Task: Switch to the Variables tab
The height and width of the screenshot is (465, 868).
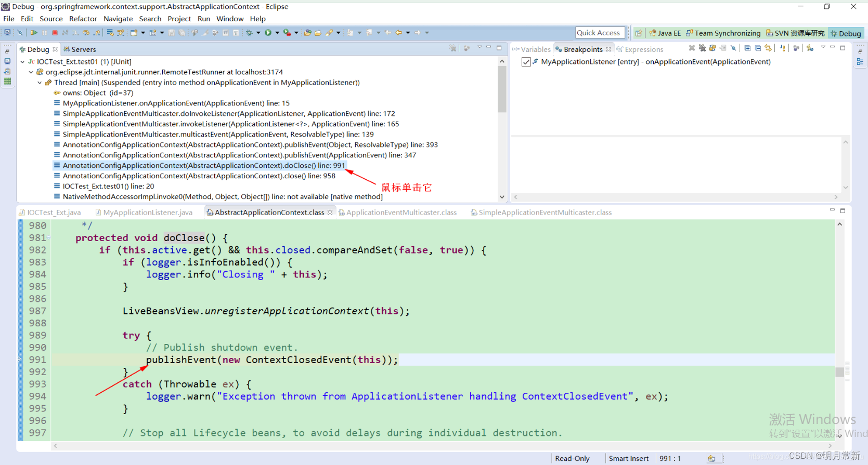Action: tap(532, 49)
